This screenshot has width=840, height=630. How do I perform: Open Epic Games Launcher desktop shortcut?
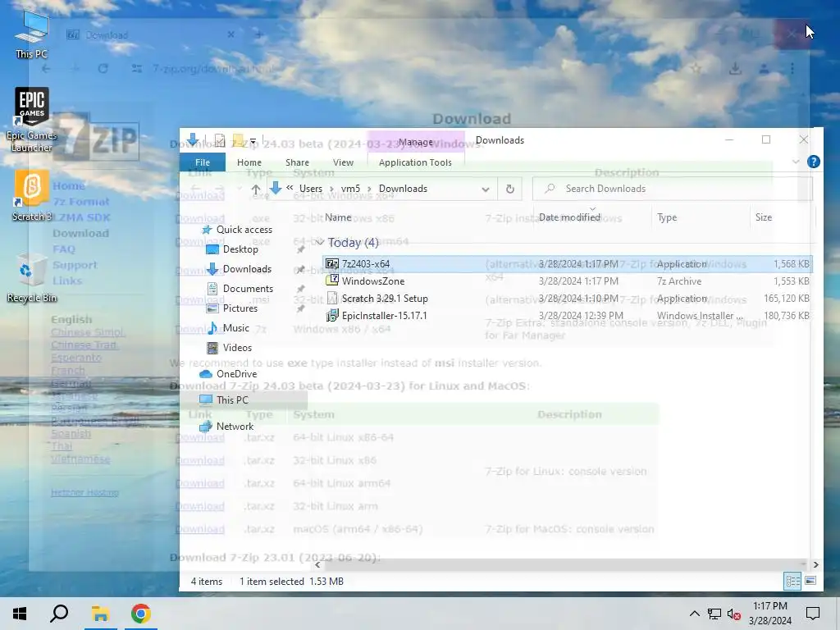tap(32, 120)
